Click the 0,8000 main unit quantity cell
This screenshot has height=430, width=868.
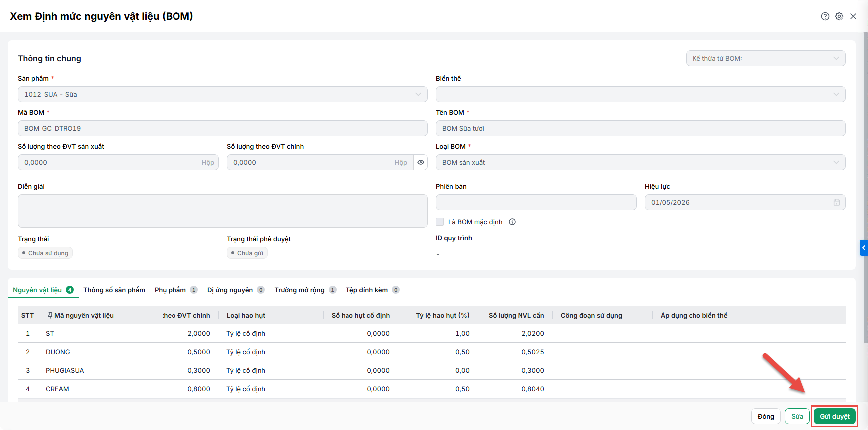[x=199, y=389]
